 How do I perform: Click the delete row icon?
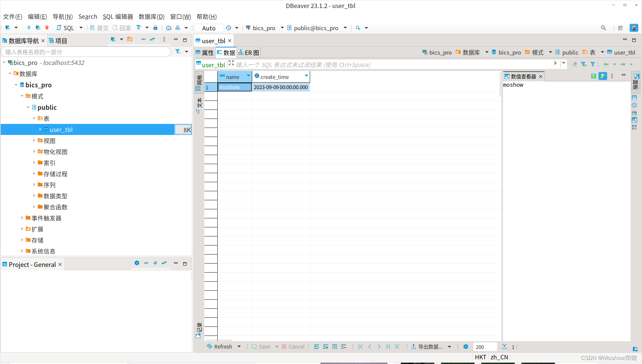coord(344,347)
